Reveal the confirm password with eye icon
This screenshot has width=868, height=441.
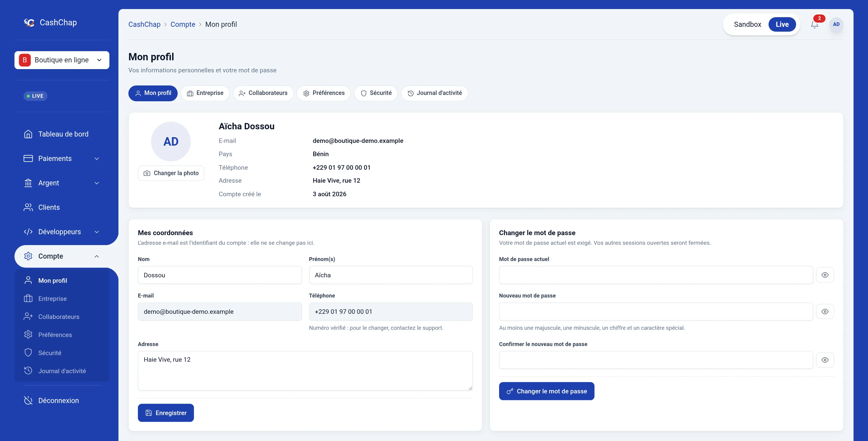click(x=825, y=360)
